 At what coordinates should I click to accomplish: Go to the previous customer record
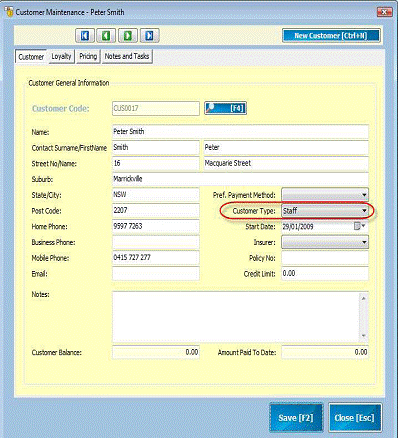[x=106, y=35]
